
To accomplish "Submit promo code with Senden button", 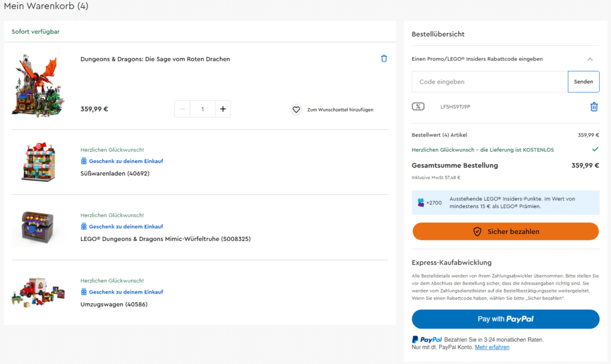I will pyautogui.click(x=584, y=82).
